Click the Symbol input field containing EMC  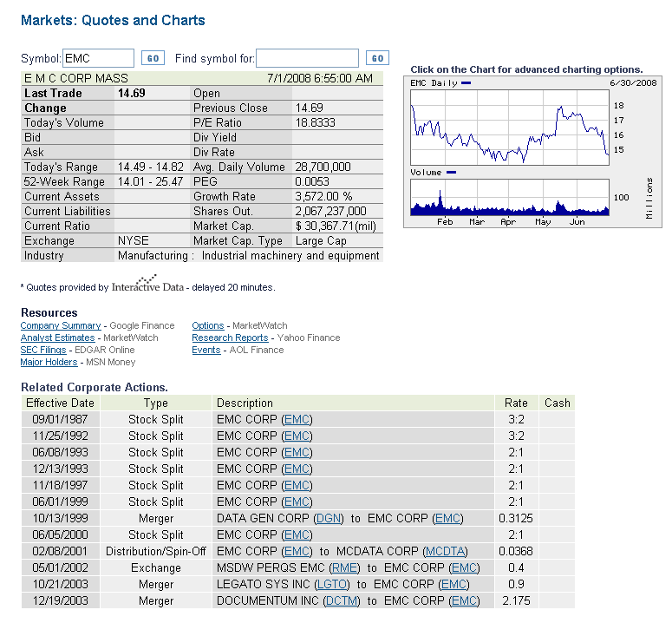point(99,58)
